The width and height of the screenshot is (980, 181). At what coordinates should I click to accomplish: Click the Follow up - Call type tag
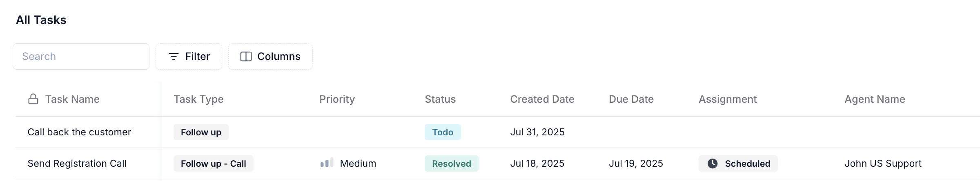(213, 163)
